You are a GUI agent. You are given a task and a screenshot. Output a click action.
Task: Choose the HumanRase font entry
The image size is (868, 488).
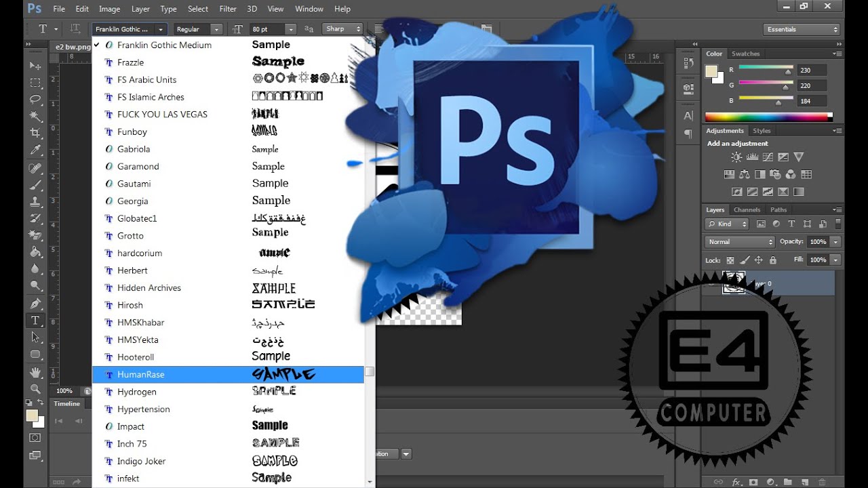(x=228, y=374)
